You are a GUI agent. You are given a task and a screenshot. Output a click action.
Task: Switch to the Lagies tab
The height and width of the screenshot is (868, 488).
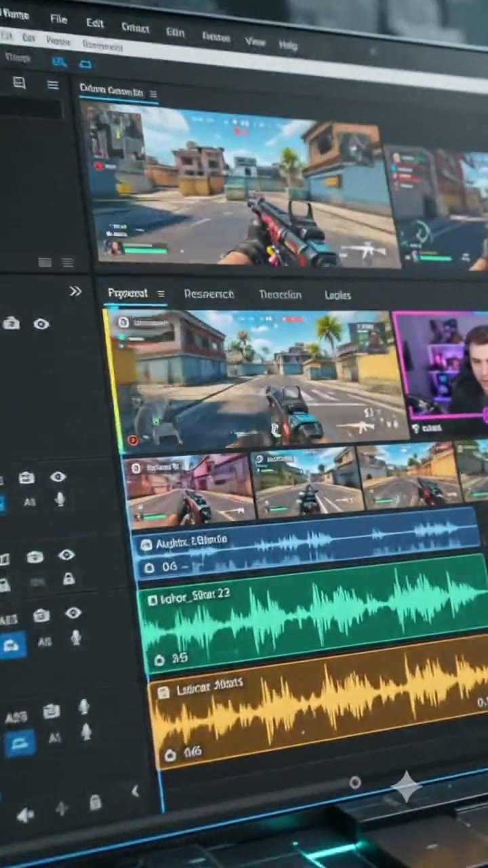click(x=338, y=295)
